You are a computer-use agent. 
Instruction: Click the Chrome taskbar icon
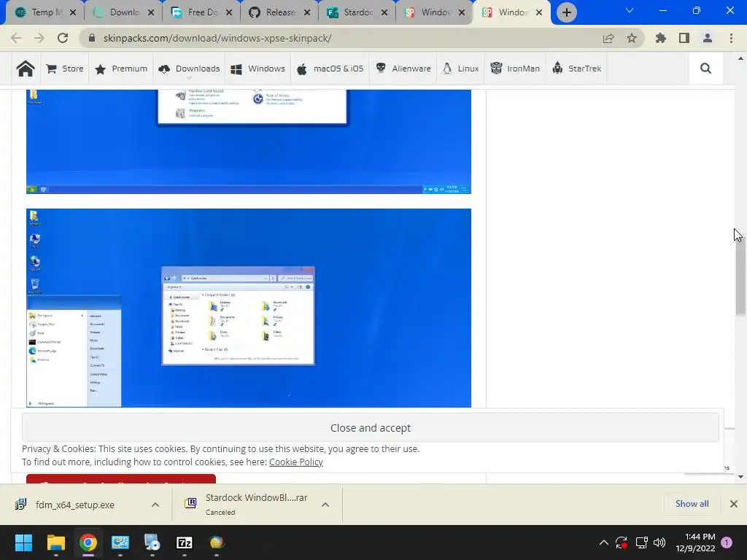(88, 542)
